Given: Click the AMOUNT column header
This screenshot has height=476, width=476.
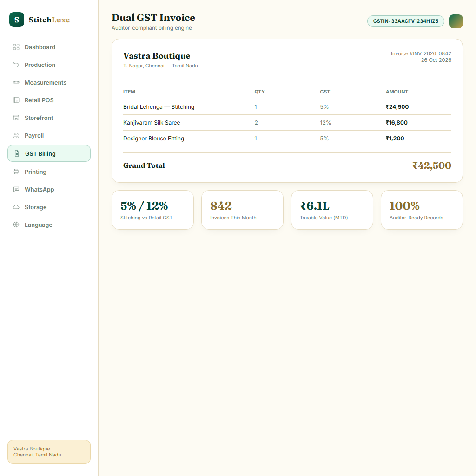Looking at the screenshot, I should pos(397,92).
